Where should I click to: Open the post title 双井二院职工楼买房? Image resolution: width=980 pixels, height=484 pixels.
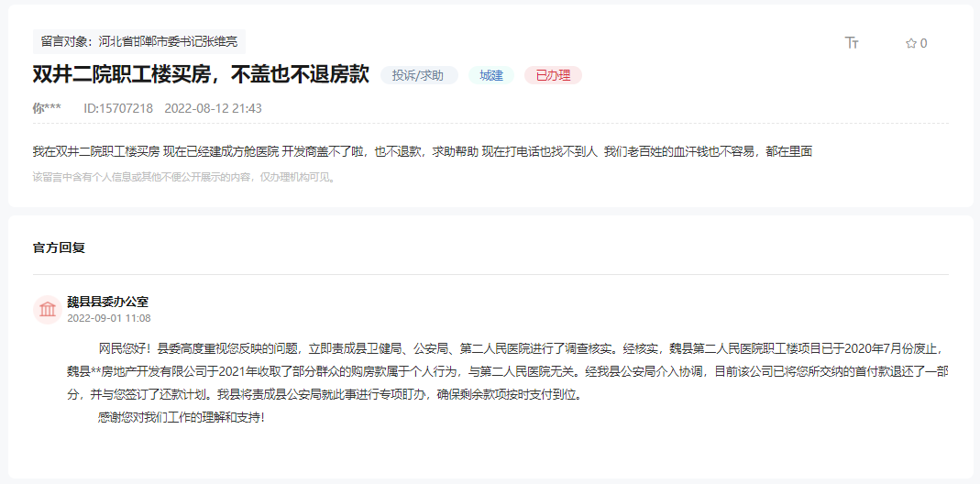pyautogui.click(x=201, y=75)
